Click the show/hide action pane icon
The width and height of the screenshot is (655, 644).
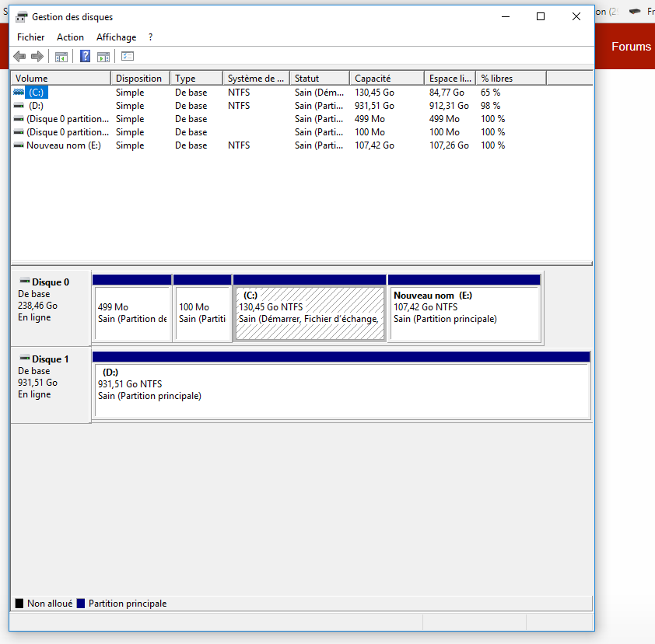pos(103,56)
